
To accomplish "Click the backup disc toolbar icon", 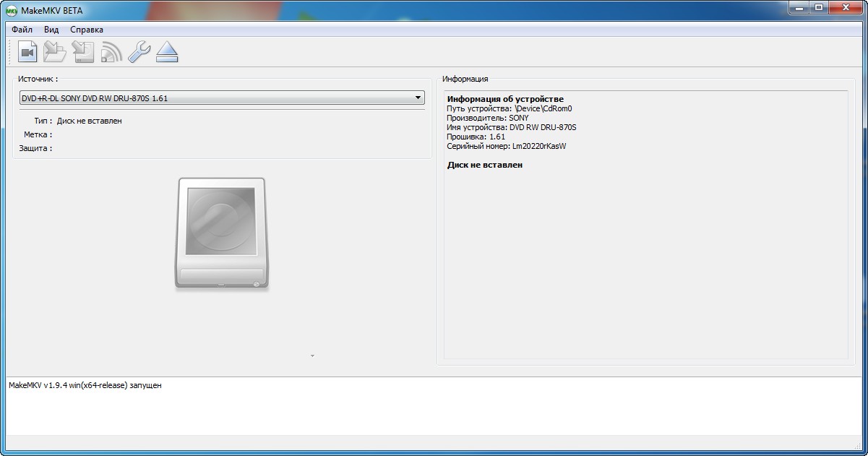I will 83,52.
